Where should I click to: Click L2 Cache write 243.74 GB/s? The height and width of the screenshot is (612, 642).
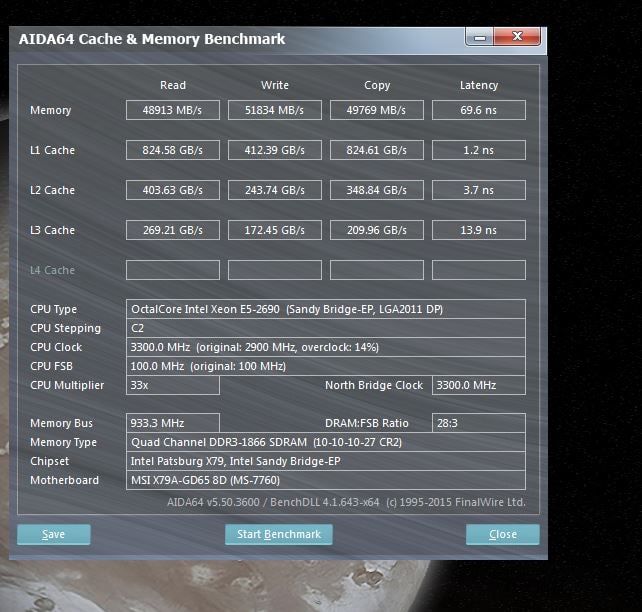[275, 190]
